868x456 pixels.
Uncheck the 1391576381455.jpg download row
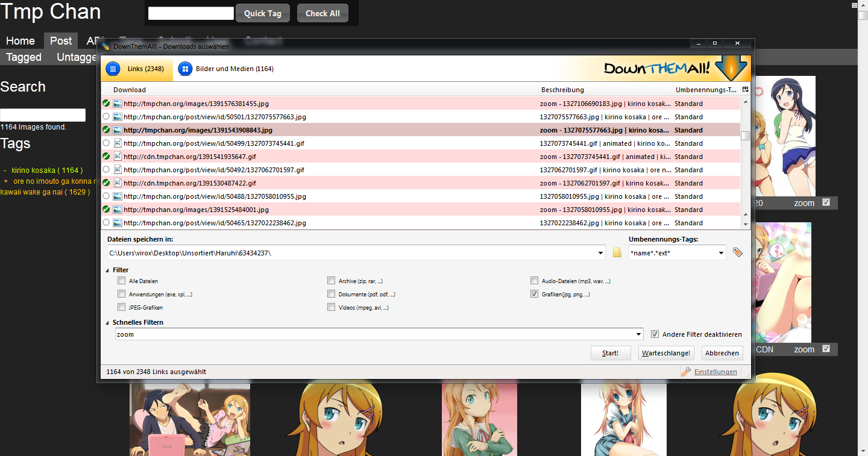106,104
